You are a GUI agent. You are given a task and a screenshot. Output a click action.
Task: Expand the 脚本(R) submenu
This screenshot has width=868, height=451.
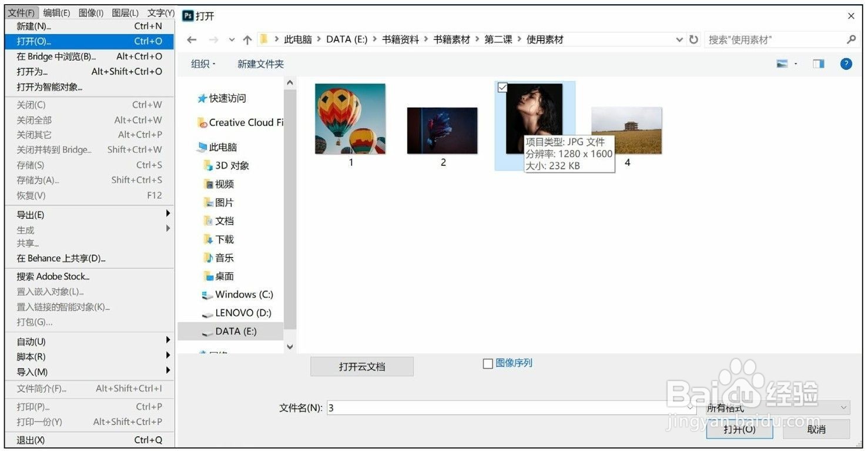click(88, 357)
